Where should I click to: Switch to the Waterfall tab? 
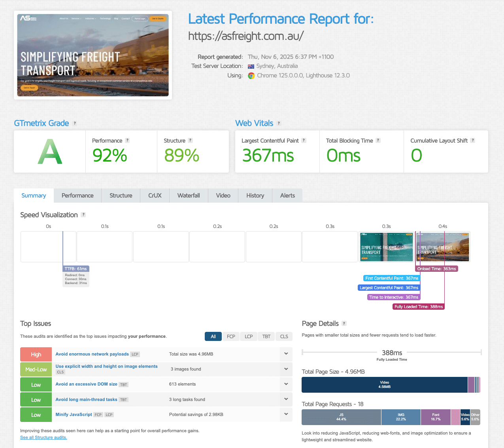tap(189, 195)
